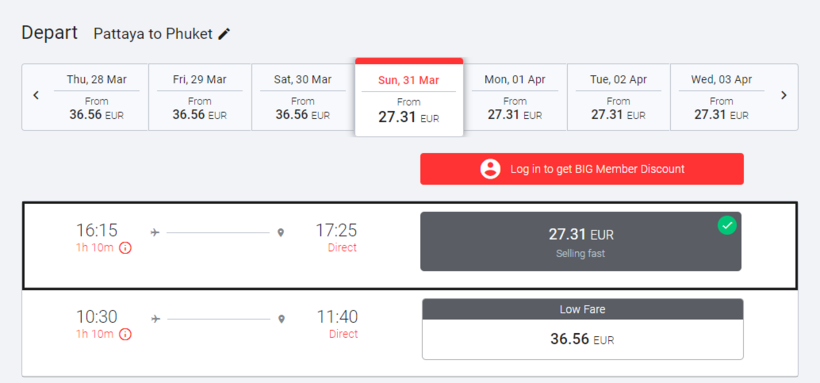Select the Tue, 02 Apr date tab

[619, 97]
